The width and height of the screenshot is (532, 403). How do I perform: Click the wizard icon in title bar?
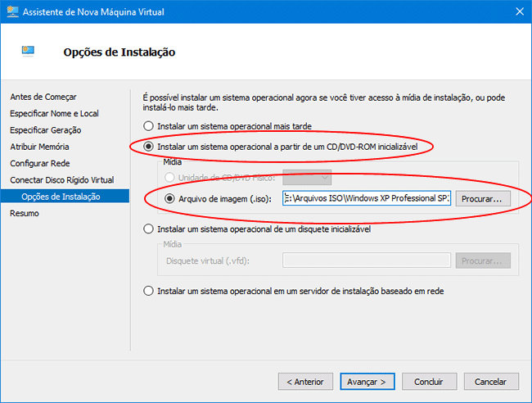(x=13, y=11)
